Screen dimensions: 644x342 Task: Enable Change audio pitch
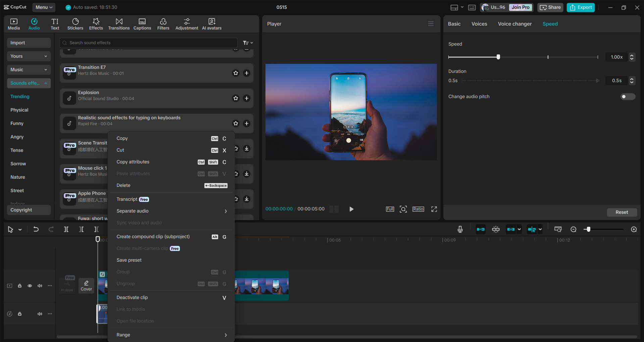tap(627, 96)
